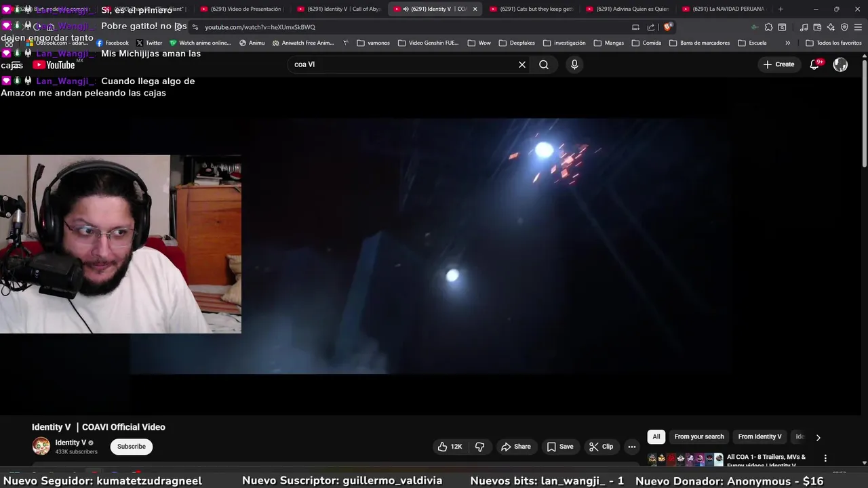Switch to Video de Presentación tab
The height and width of the screenshot is (488, 868).
pyautogui.click(x=242, y=9)
